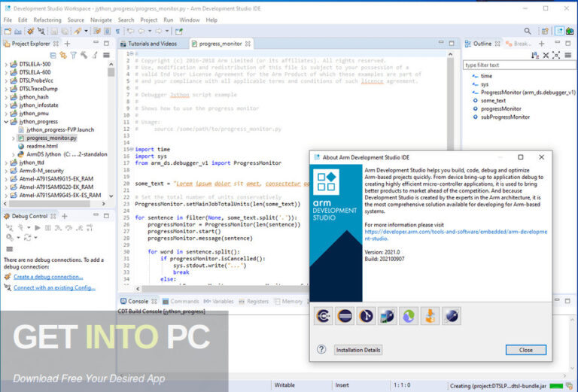Click the interrupt pause icon in Debug Control
Viewport: 578px width, 392px height.
(x=48, y=228)
